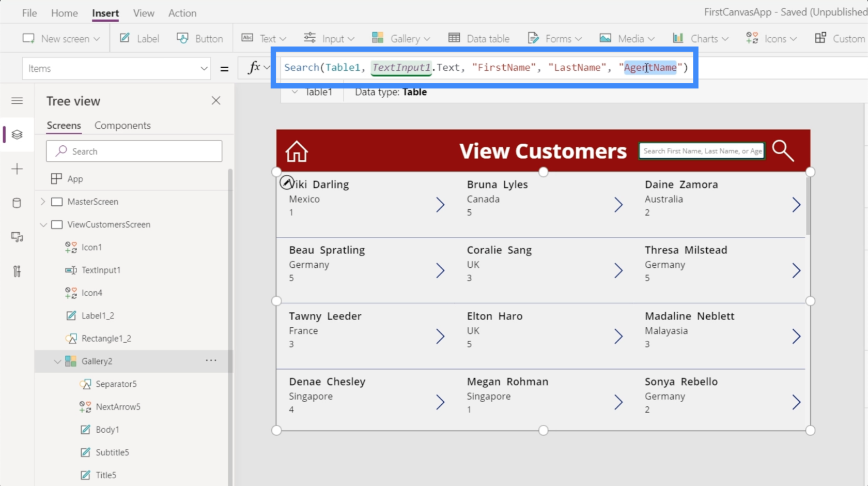Screen dimensions: 868x486
Task: Click the home icon in app header
Action: coord(297,151)
